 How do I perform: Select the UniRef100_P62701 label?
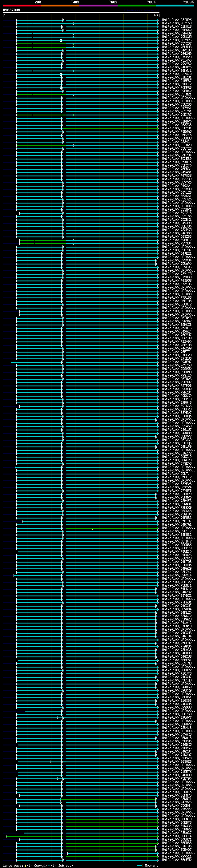coord(177,111)
